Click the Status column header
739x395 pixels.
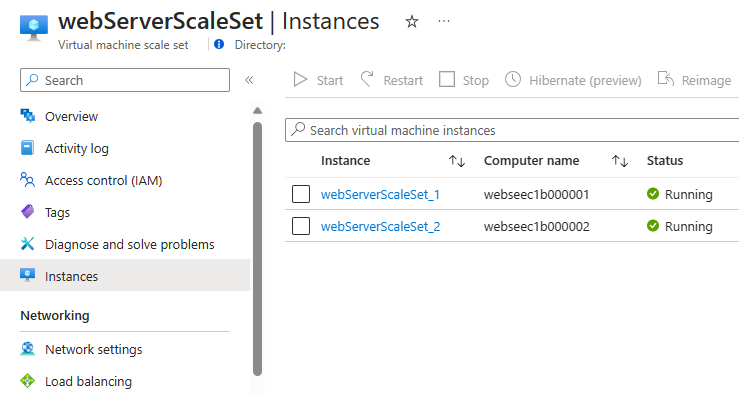click(x=665, y=161)
